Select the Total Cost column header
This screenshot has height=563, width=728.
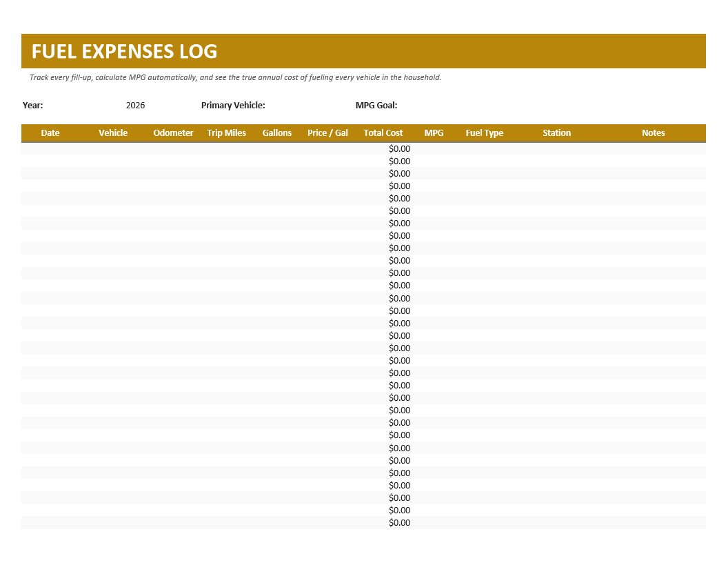tap(383, 133)
